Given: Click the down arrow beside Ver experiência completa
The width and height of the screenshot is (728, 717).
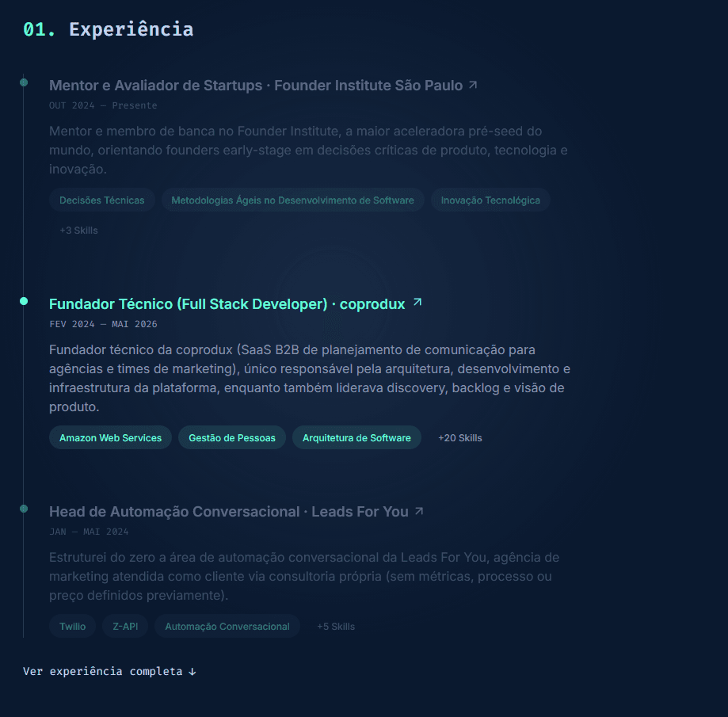Looking at the screenshot, I should point(192,672).
